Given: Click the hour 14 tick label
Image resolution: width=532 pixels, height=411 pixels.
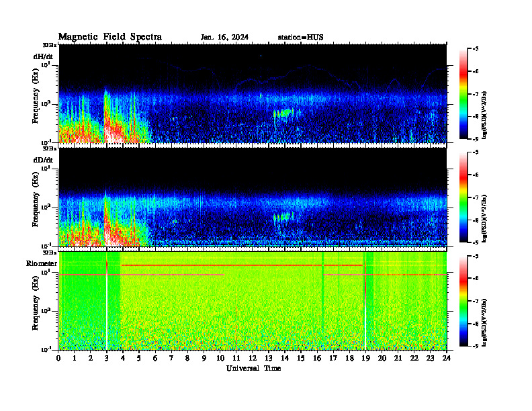Looking at the screenshot, I should point(285,358).
